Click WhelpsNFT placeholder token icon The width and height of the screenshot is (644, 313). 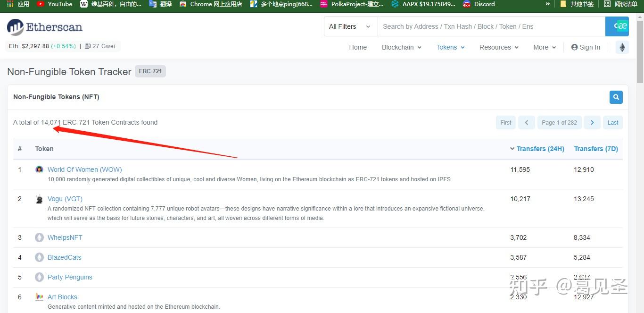(39, 237)
